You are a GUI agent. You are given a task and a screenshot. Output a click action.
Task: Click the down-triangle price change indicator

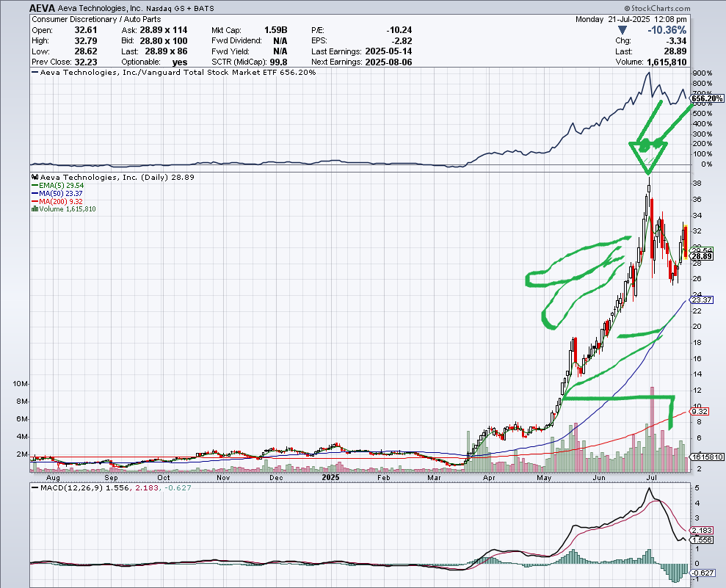(622, 30)
